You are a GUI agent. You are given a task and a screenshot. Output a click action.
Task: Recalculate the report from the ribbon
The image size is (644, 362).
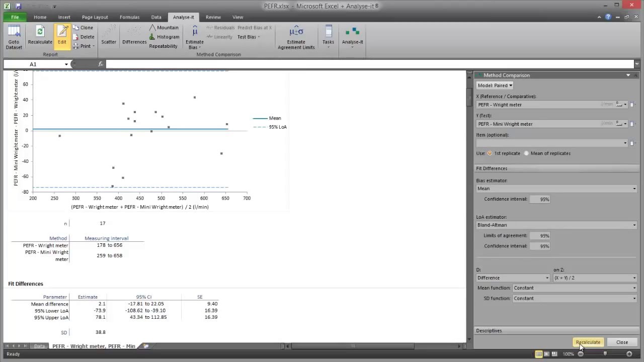[40, 36]
